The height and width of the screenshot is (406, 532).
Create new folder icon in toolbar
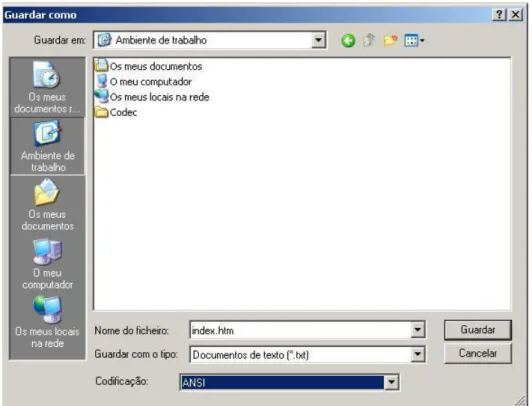click(x=390, y=41)
